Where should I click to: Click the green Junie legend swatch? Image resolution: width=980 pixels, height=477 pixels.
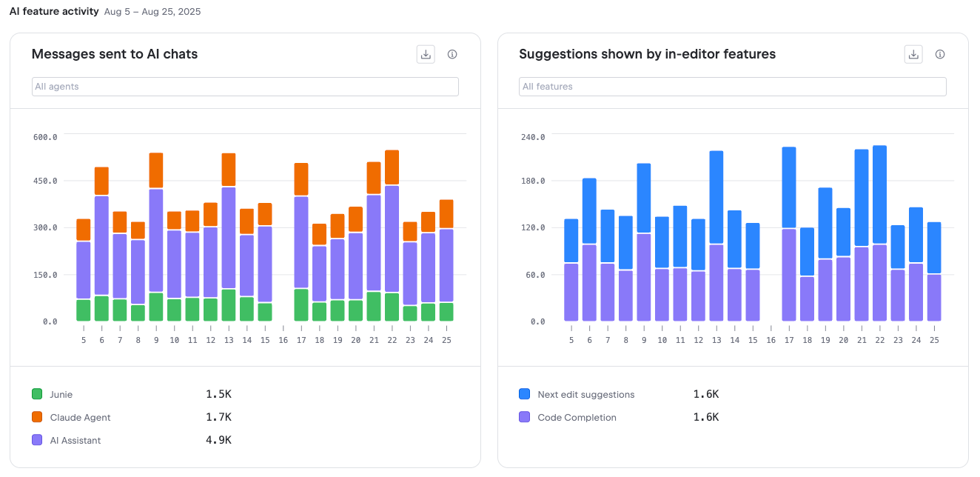(x=37, y=394)
